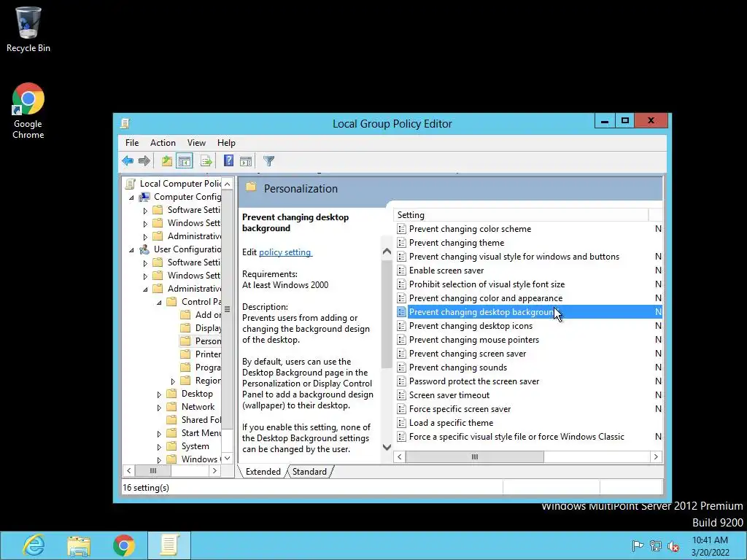
Task: Switch to the Standard tab
Action: (x=309, y=472)
